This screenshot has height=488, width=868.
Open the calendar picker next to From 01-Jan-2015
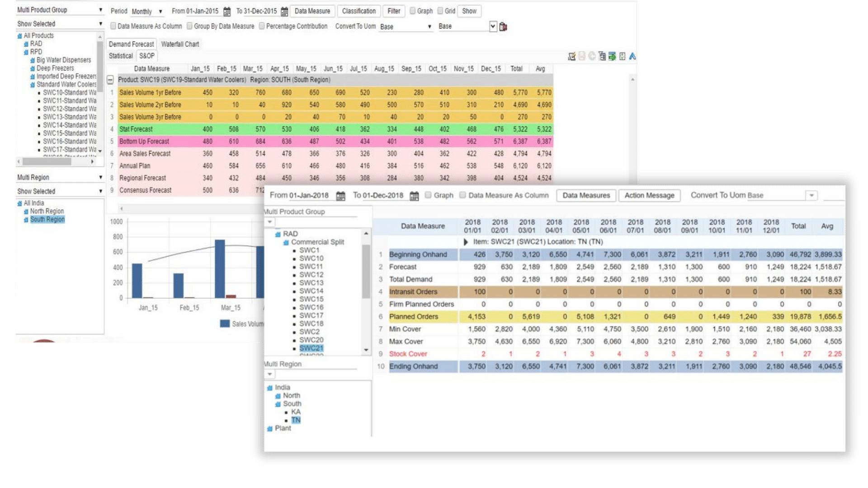tap(226, 11)
